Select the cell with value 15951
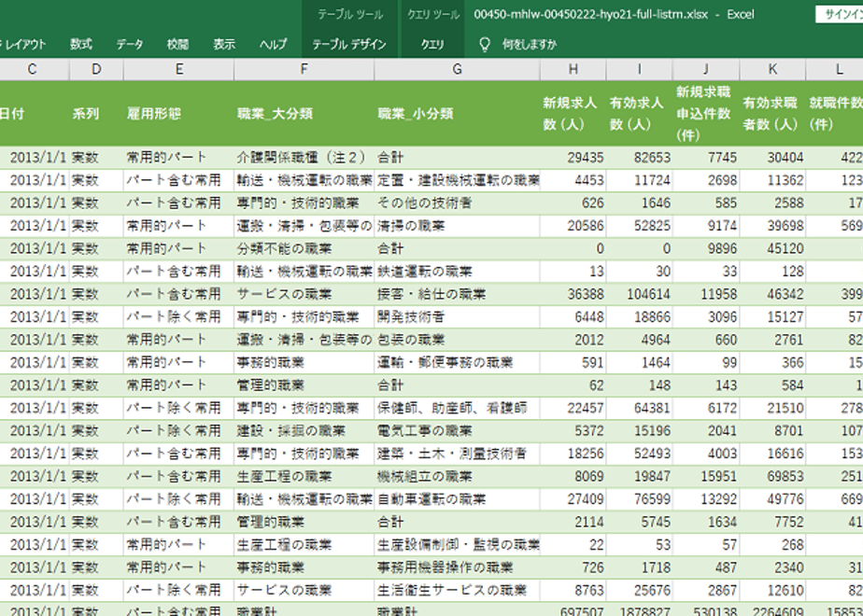 tap(706, 476)
